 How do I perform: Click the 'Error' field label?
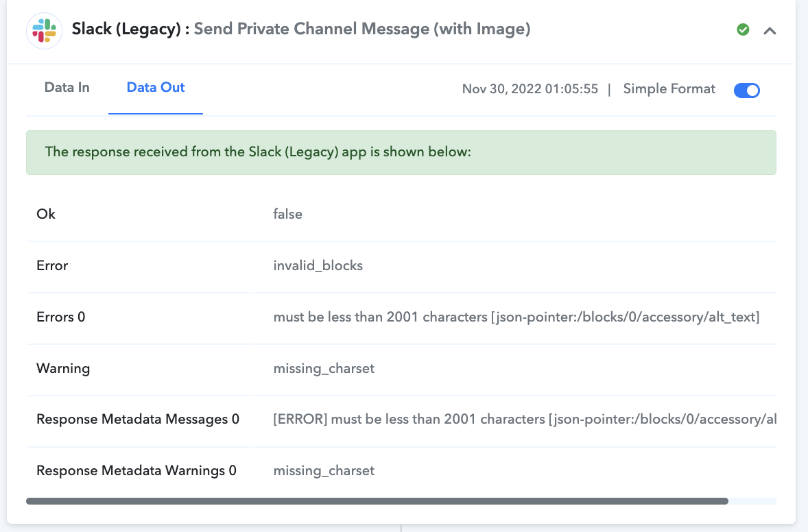pyautogui.click(x=52, y=266)
